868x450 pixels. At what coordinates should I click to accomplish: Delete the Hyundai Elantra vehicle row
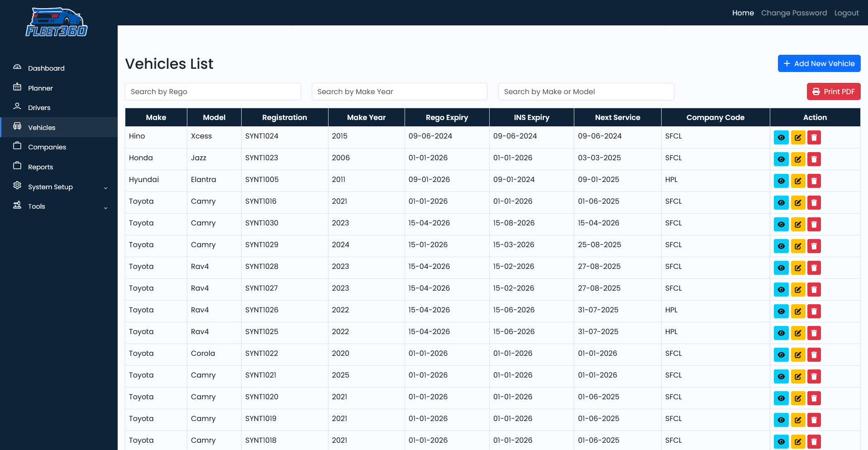point(814,181)
